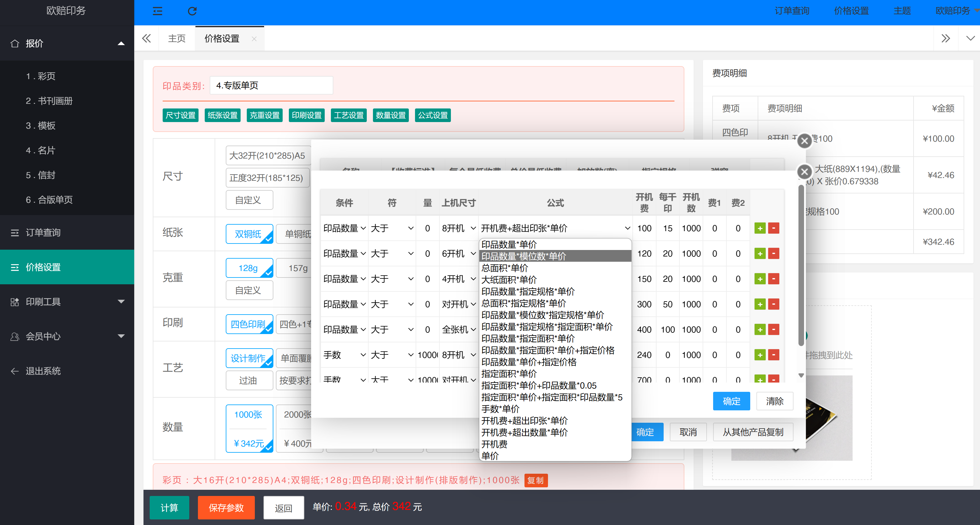Viewport: 980px width, 525px height.
Task: Close the 价格设置 tab with the x icon
Action: [x=254, y=39]
